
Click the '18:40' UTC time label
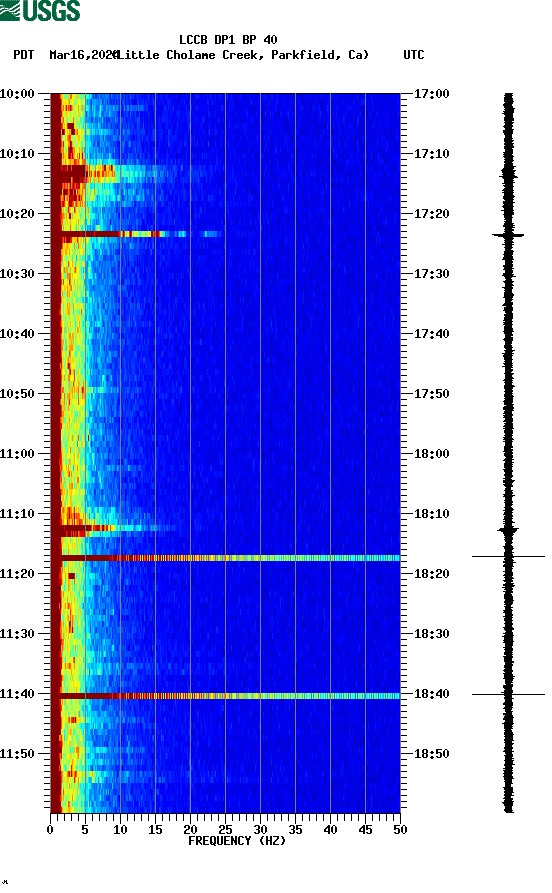pyautogui.click(x=431, y=694)
